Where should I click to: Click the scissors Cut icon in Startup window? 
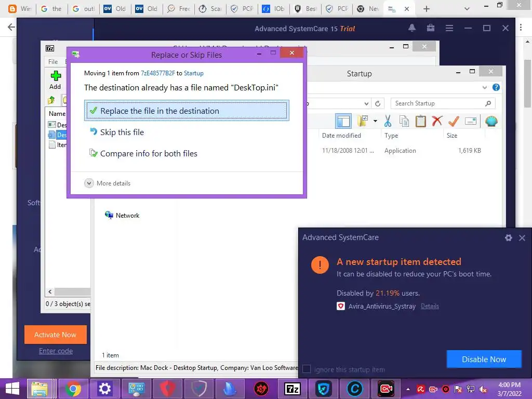[x=388, y=121]
